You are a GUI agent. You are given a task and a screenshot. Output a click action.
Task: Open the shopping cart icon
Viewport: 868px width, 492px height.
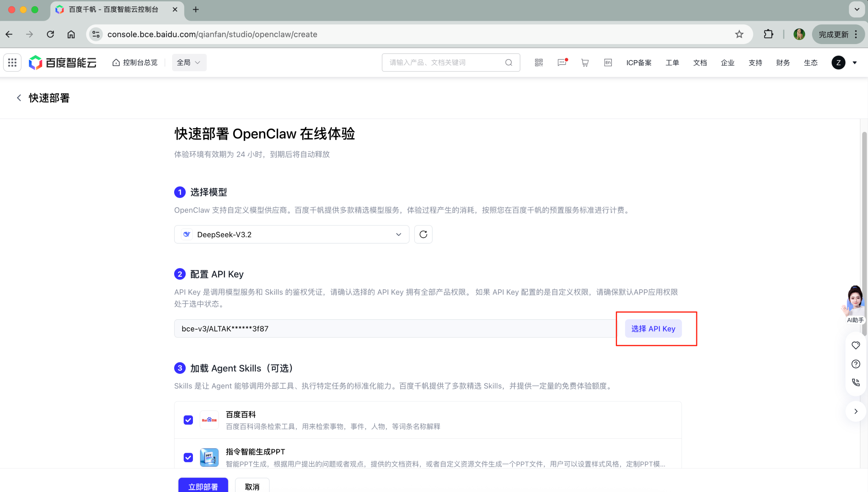point(585,63)
